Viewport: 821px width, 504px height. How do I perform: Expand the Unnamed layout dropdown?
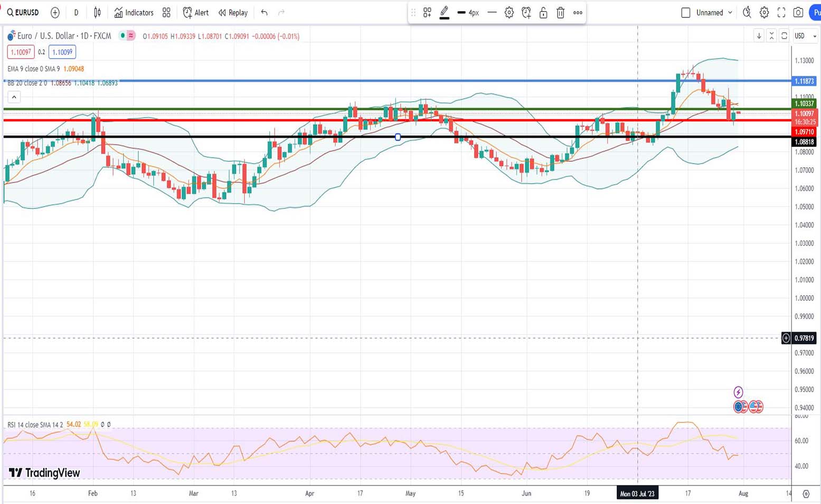click(730, 13)
